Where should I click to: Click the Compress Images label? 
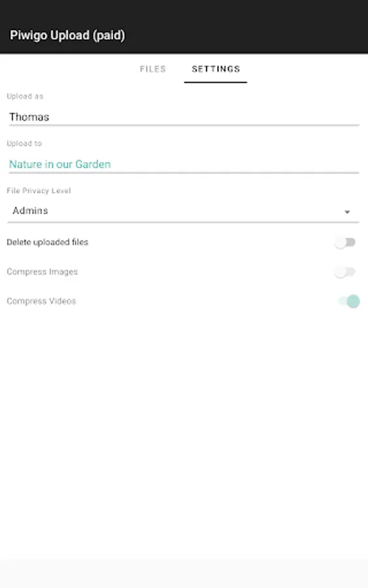pos(42,272)
